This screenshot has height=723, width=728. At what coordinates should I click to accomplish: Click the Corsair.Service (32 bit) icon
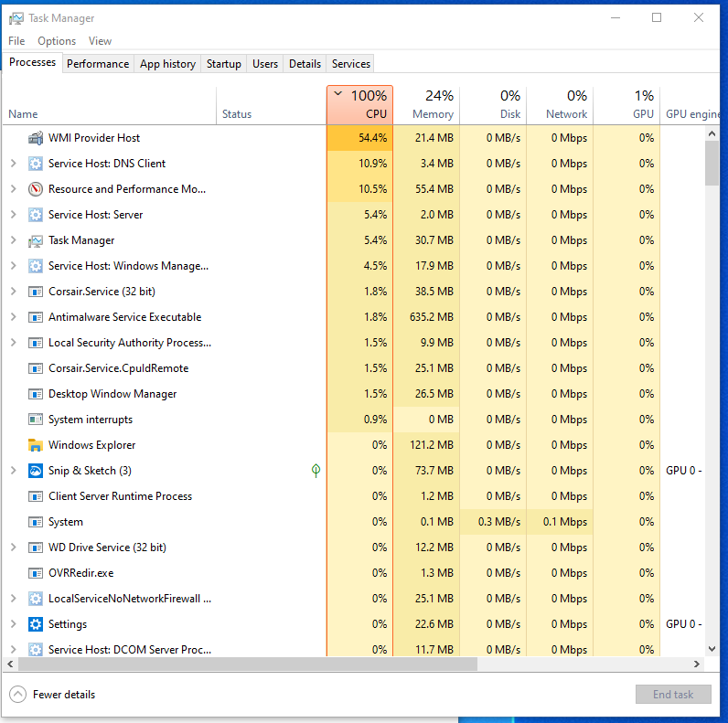tap(36, 292)
